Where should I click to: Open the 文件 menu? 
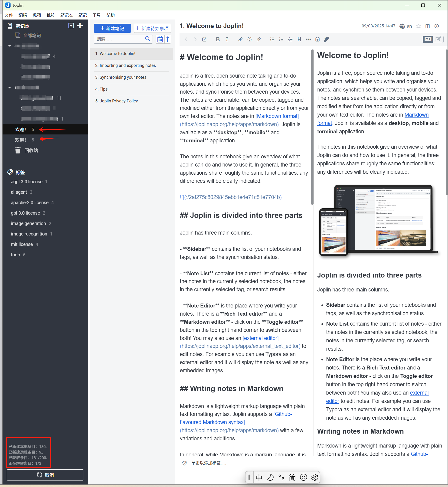(9, 15)
